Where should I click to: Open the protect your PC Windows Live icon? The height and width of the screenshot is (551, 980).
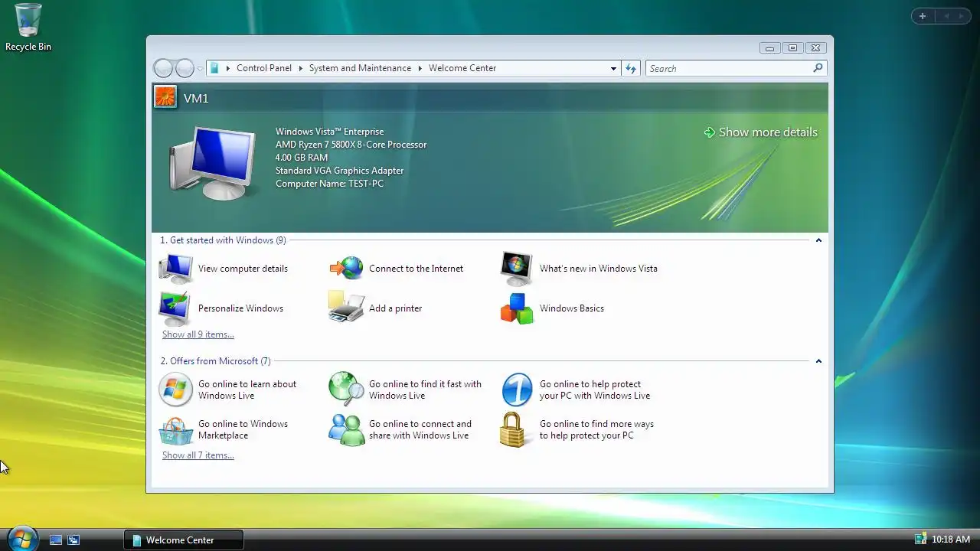click(517, 390)
